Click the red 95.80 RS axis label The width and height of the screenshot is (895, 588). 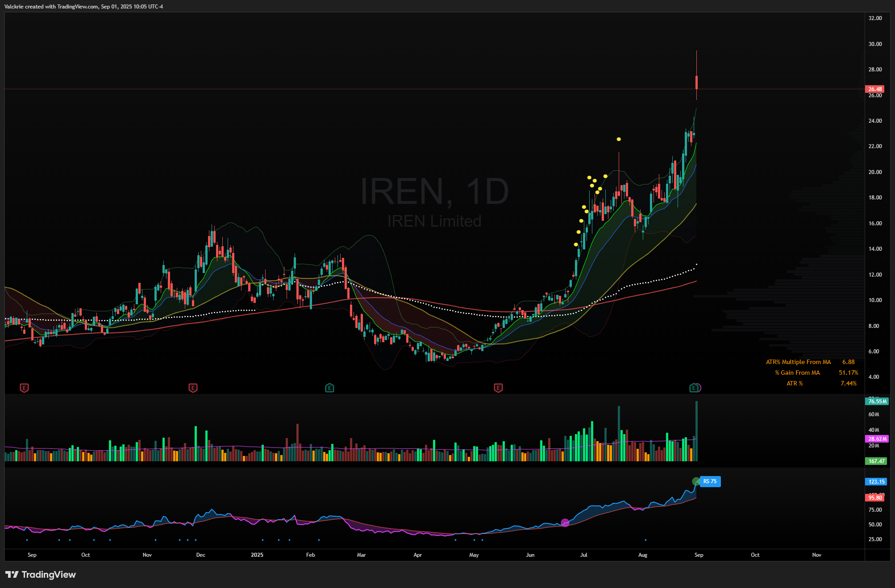pos(875,497)
